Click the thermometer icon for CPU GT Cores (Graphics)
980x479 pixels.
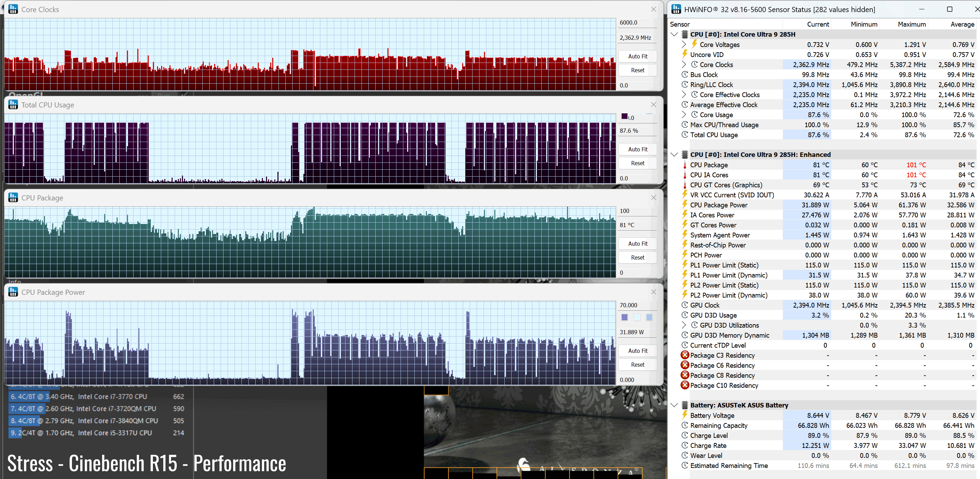685,185
